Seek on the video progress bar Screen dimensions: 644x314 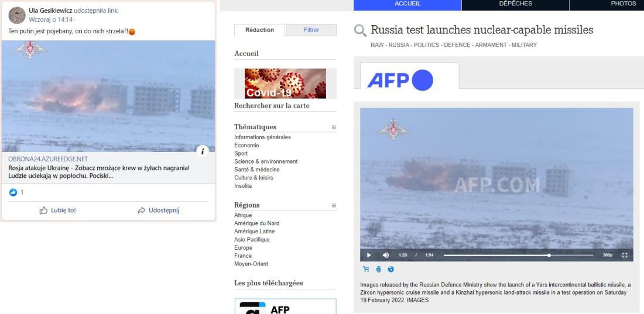pos(518,256)
